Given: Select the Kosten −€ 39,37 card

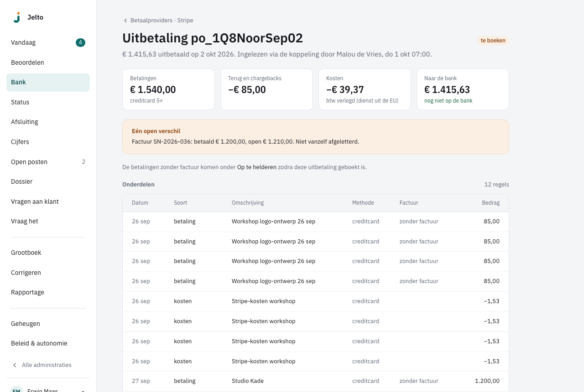Looking at the screenshot, I should pos(365,89).
